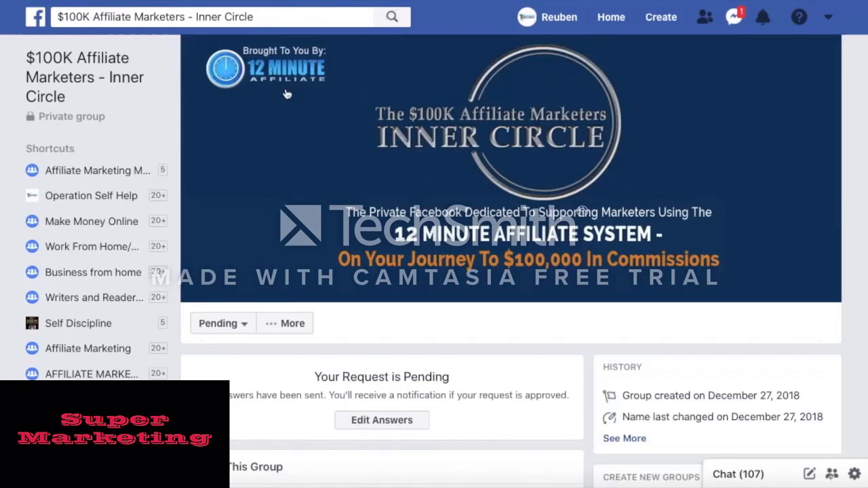
Task: Open Create in top bar
Action: pyautogui.click(x=661, y=17)
